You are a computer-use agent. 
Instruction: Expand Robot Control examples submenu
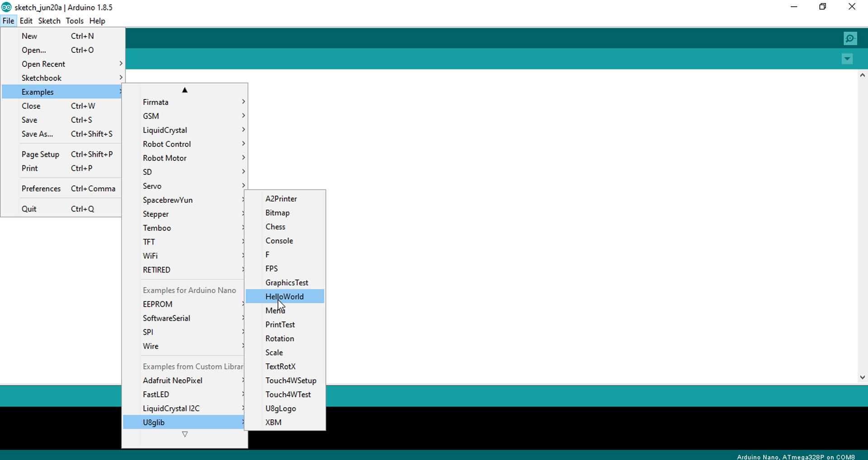185,144
